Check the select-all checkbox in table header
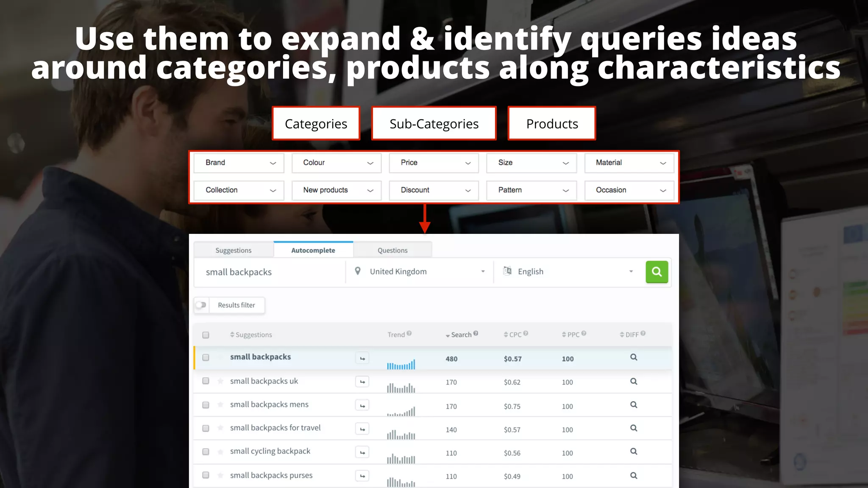The width and height of the screenshot is (868, 488). (206, 335)
